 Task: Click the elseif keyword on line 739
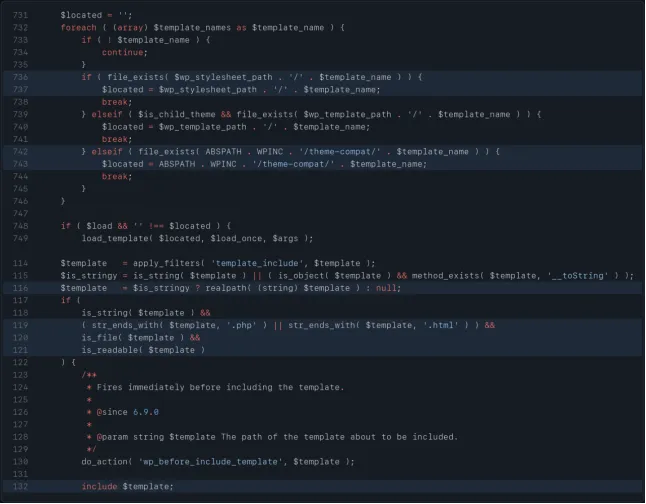tap(107, 114)
